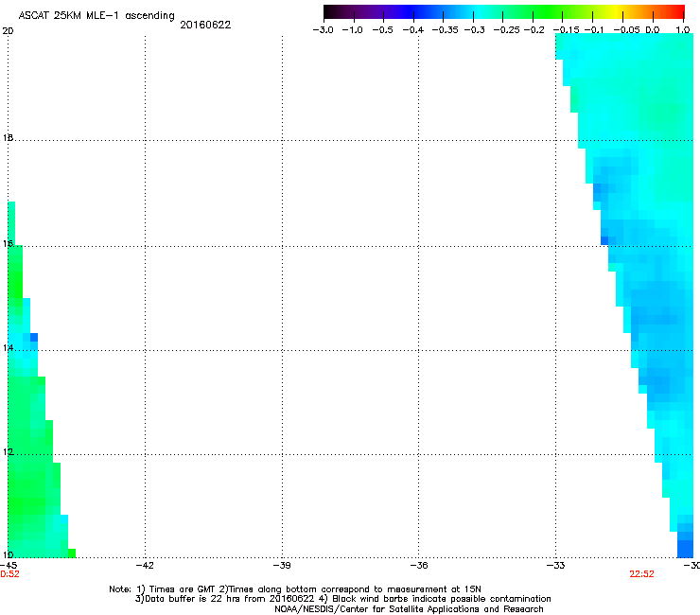Select the longitude label -39
Viewport: 700px width, 615px height.
[x=282, y=566]
